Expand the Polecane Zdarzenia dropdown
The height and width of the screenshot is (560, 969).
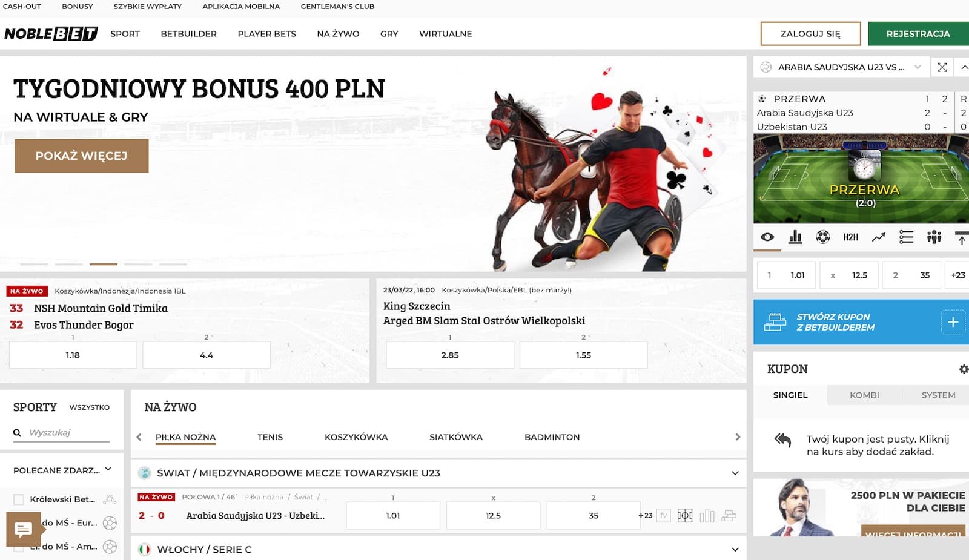pos(108,469)
